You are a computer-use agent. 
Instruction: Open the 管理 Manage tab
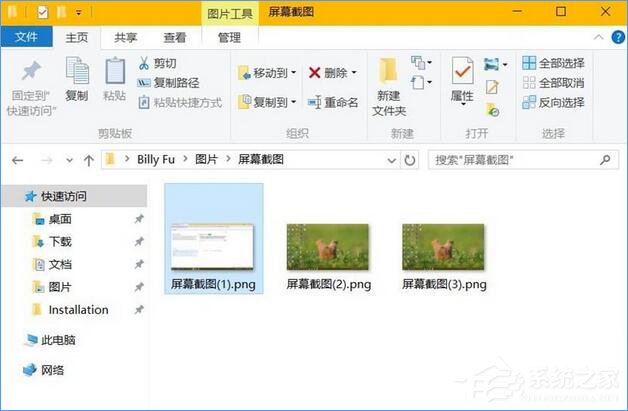[229, 38]
